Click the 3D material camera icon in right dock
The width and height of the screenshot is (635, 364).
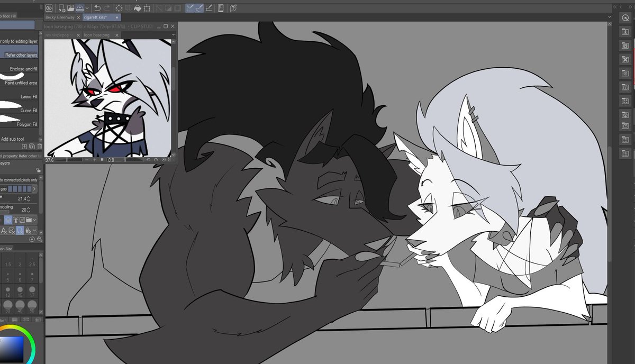(x=625, y=114)
